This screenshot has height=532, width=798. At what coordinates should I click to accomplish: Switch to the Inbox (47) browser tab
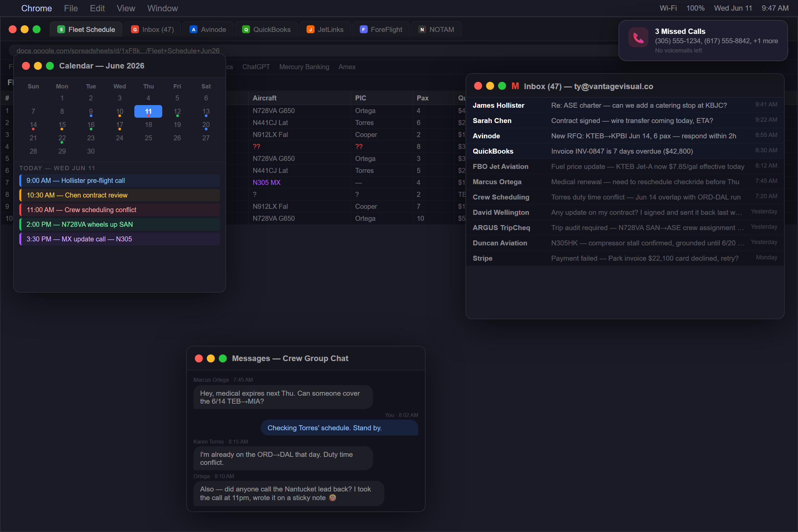coord(152,30)
